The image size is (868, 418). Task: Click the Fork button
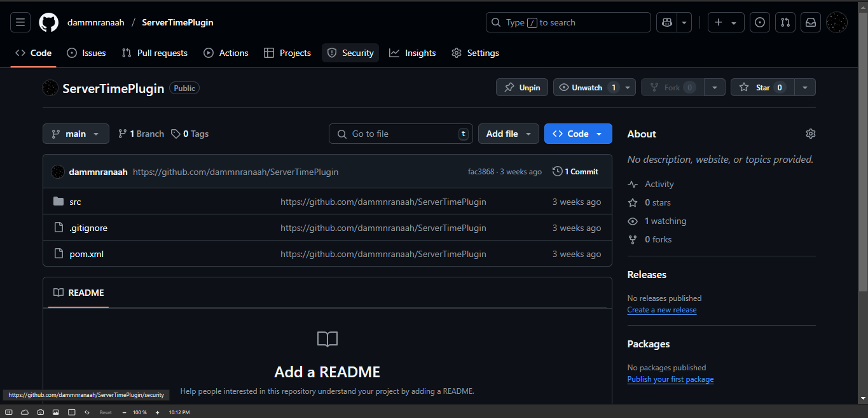tap(672, 87)
